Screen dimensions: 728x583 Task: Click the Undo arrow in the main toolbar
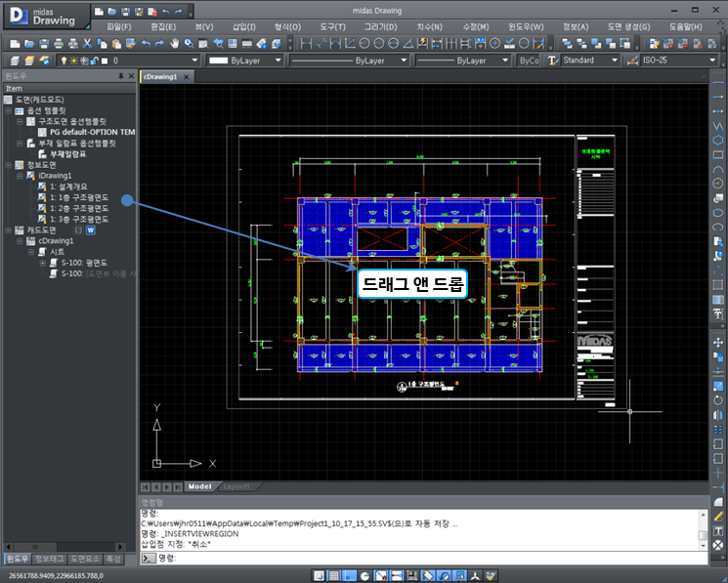point(146,44)
